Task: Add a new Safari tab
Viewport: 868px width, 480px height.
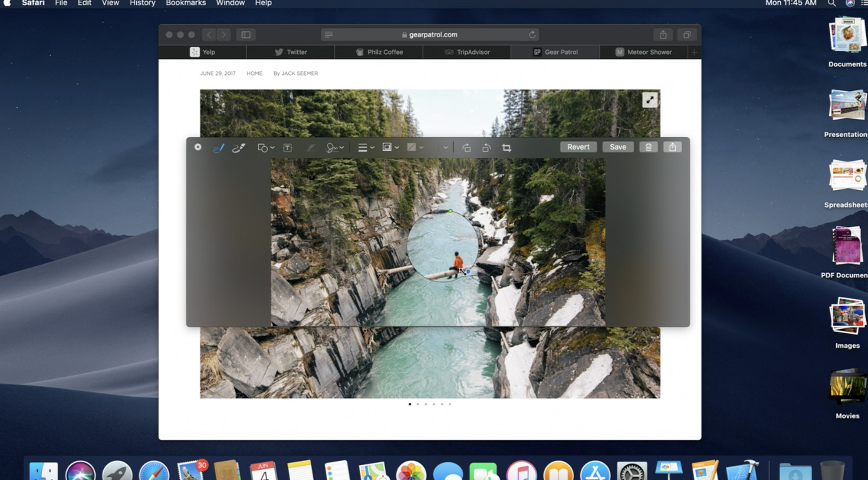Action: click(694, 52)
